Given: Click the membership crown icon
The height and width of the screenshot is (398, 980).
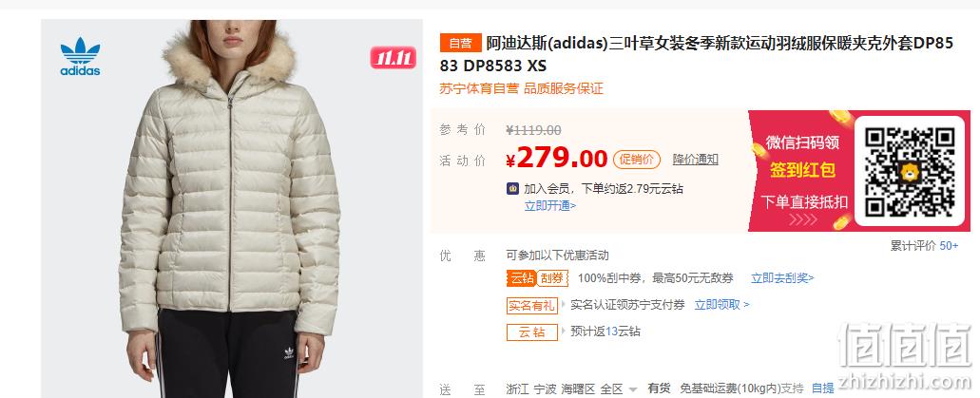Looking at the screenshot, I should (x=512, y=188).
